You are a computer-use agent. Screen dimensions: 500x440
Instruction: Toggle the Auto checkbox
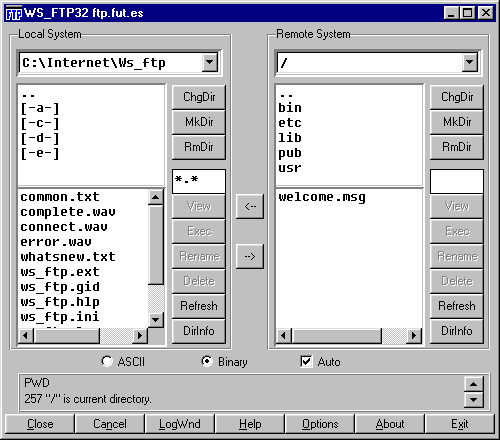click(320, 362)
